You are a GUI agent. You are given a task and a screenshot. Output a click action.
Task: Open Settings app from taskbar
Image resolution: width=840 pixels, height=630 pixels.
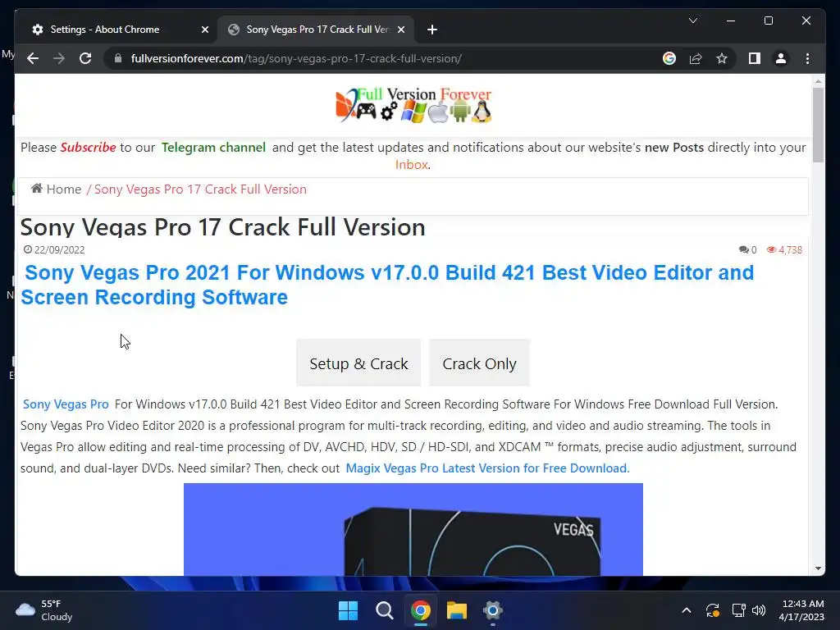point(492,610)
